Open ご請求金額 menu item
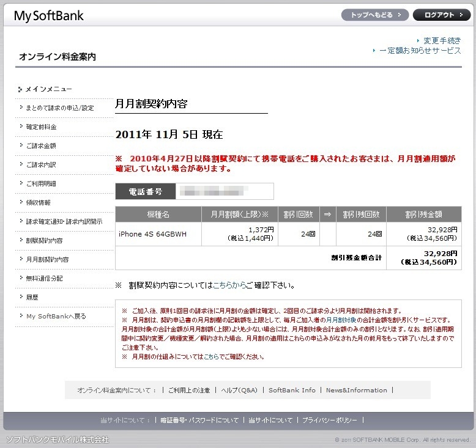 click(x=41, y=146)
